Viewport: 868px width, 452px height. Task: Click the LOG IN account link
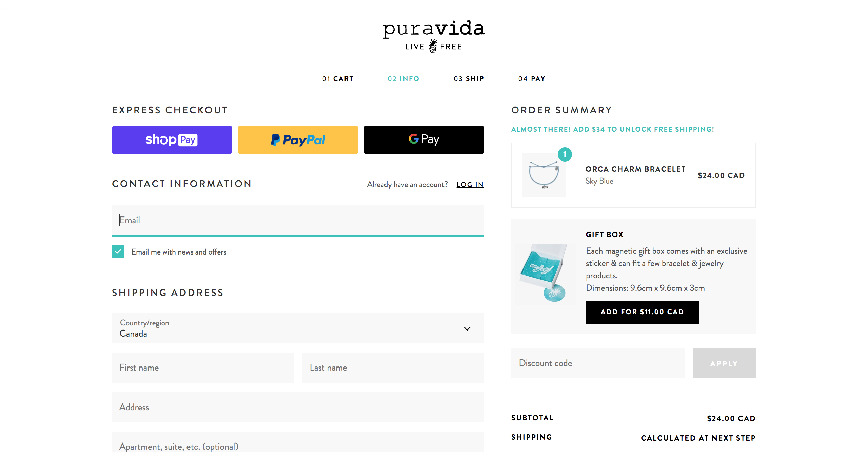(471, 184)
